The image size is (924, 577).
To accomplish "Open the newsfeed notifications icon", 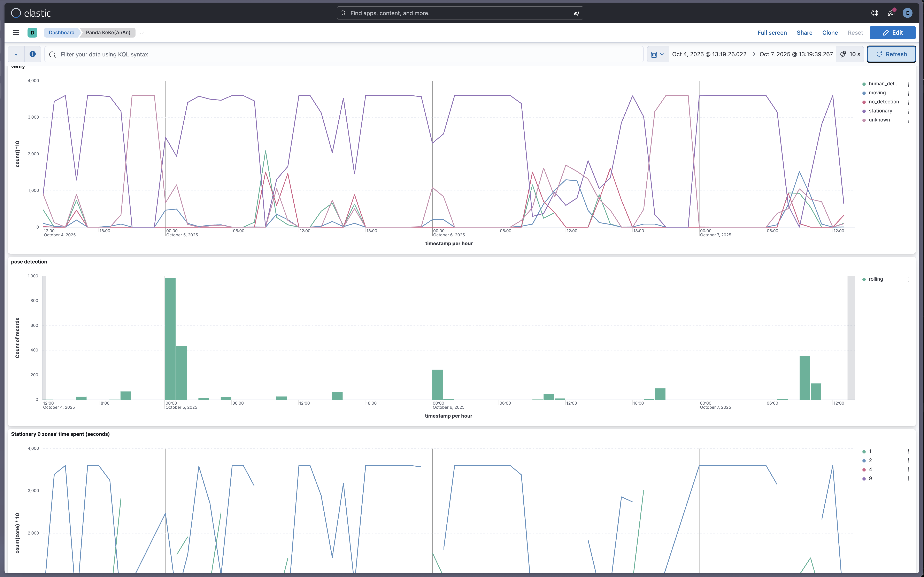I will click(x=891, y=13).
